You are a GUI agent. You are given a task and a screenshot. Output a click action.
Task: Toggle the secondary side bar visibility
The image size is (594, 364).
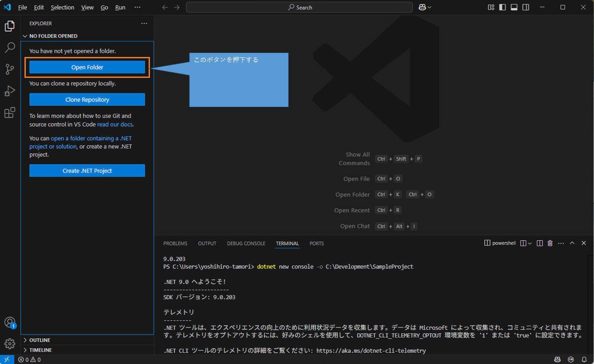click(525, 8)
